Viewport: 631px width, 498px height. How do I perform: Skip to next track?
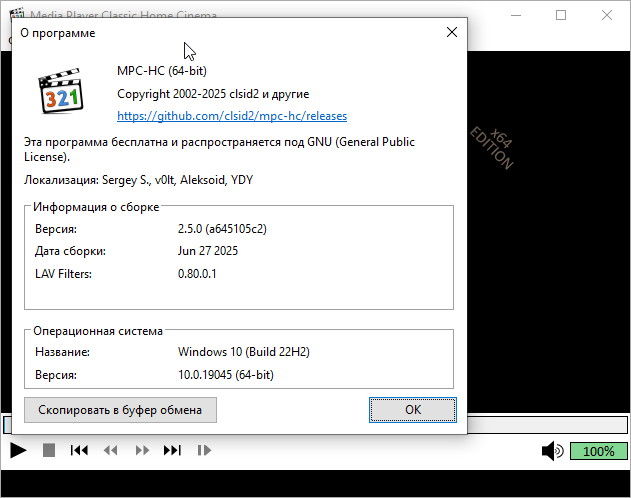point(172,451)
